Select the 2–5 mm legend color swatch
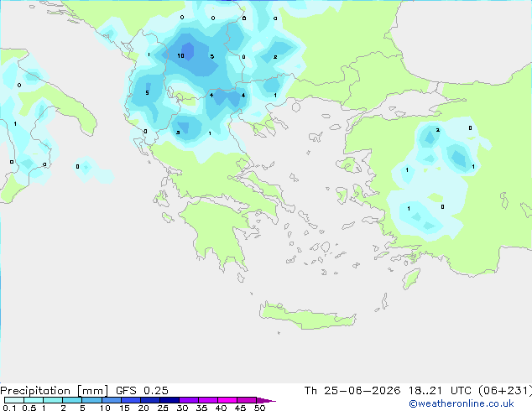Screen dimensions: 532x411 [72, 400]
